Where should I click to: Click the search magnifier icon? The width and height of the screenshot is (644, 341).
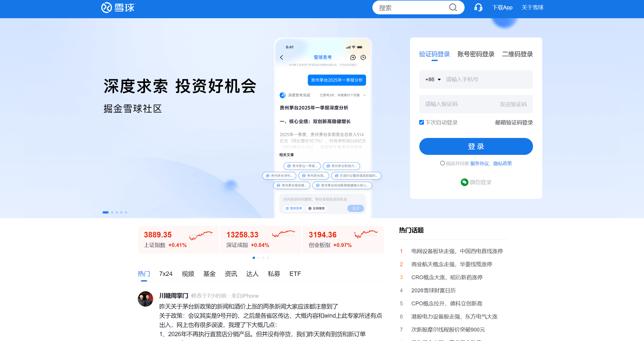pyautogui.click(x=453, y=7)
